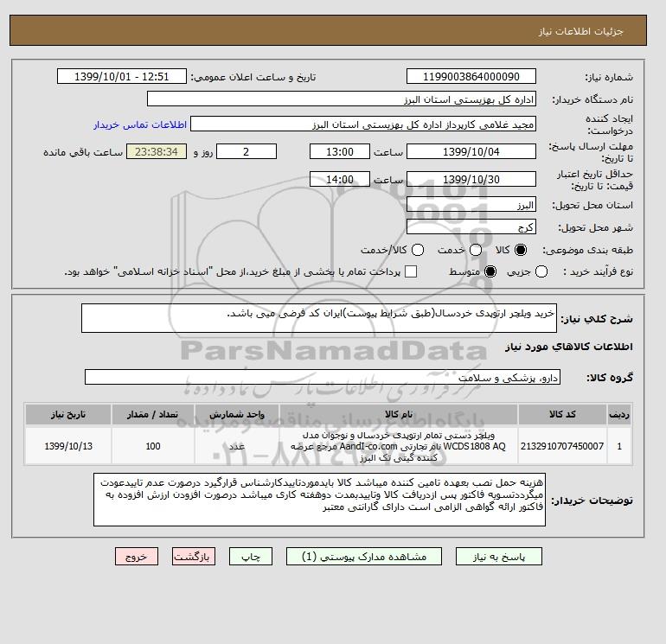
Task: Click the توضیحات خریدار label
Action: click(592, 501)
